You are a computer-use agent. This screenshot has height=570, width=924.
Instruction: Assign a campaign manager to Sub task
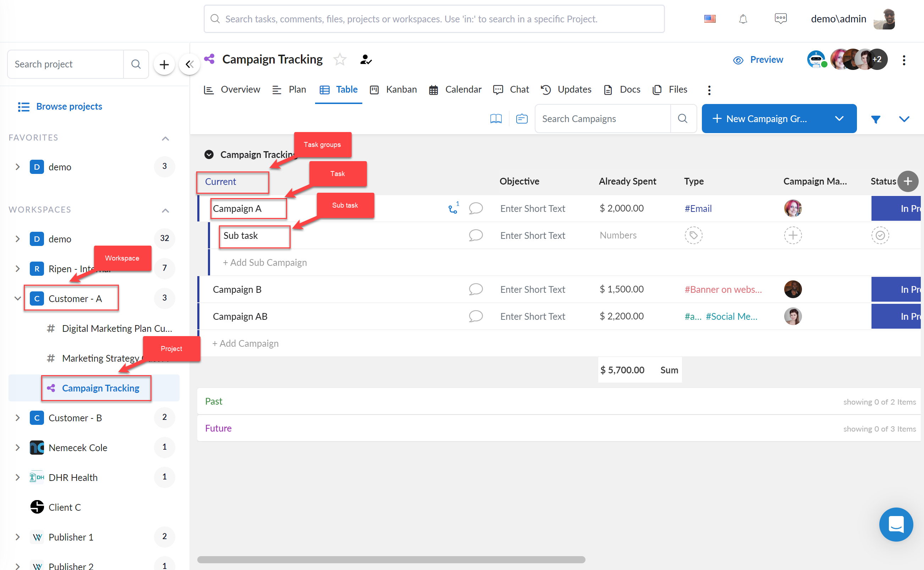click(793, 235)
